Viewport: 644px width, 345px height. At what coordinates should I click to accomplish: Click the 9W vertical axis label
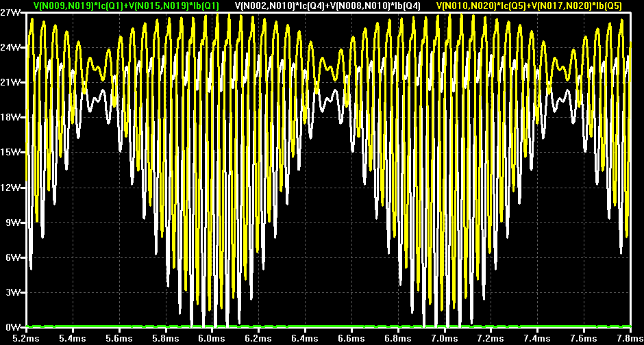pyautogui.click(x=14, y=222)
